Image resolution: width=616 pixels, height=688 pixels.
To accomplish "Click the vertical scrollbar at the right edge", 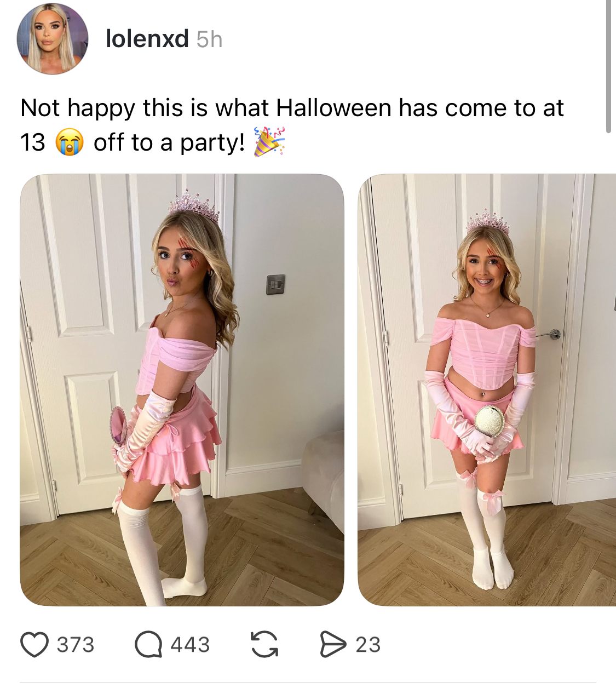I will tap(608, 66).
